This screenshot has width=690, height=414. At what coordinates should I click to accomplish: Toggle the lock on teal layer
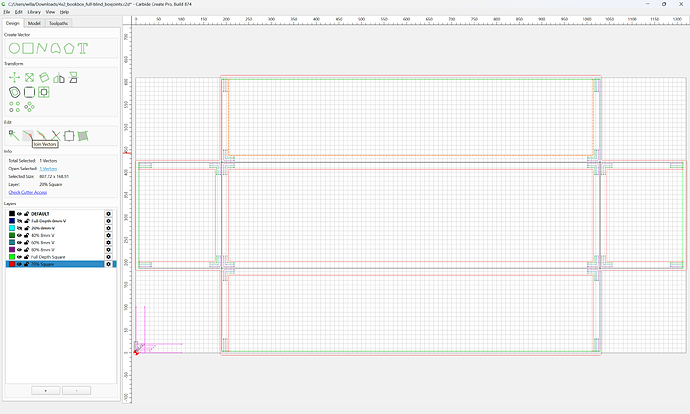coord(26,242)
